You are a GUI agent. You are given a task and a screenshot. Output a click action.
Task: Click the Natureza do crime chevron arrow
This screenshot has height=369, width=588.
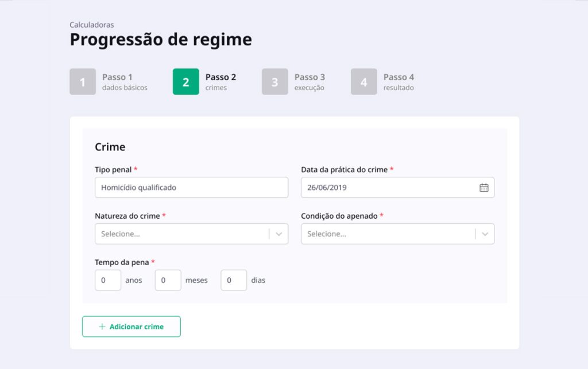pos(279,234)
